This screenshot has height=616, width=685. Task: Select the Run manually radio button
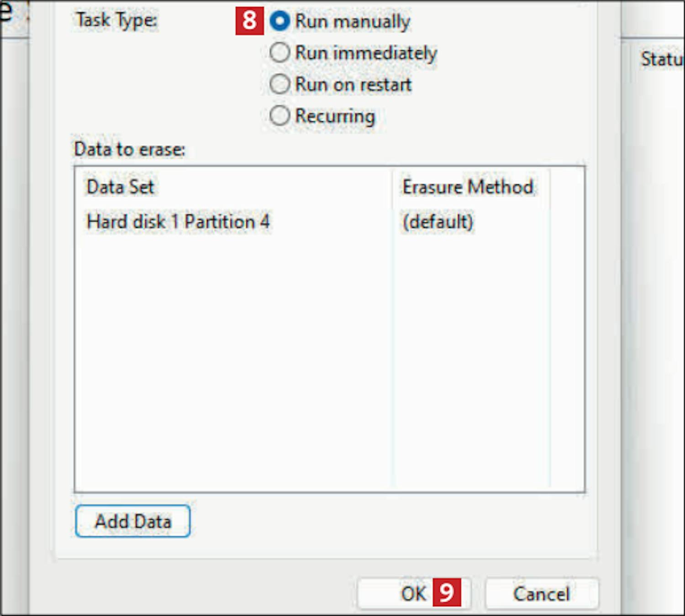(x=280, y=21)
